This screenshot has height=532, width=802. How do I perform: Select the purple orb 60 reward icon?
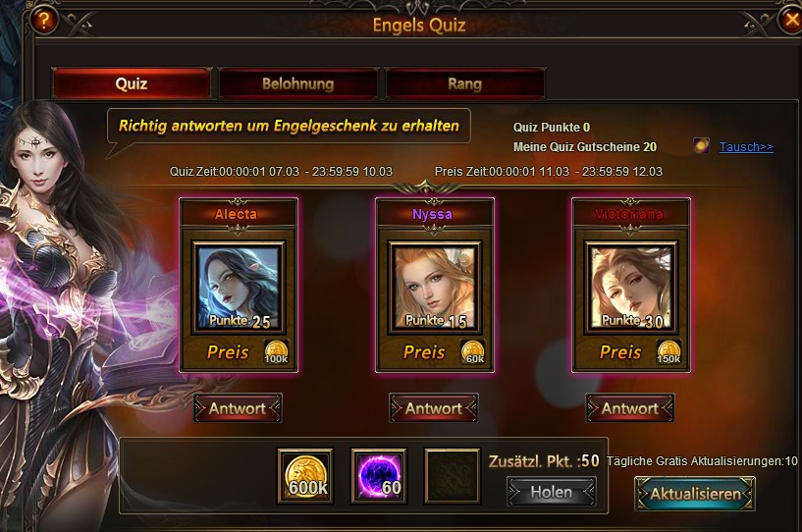coord(379,476)
